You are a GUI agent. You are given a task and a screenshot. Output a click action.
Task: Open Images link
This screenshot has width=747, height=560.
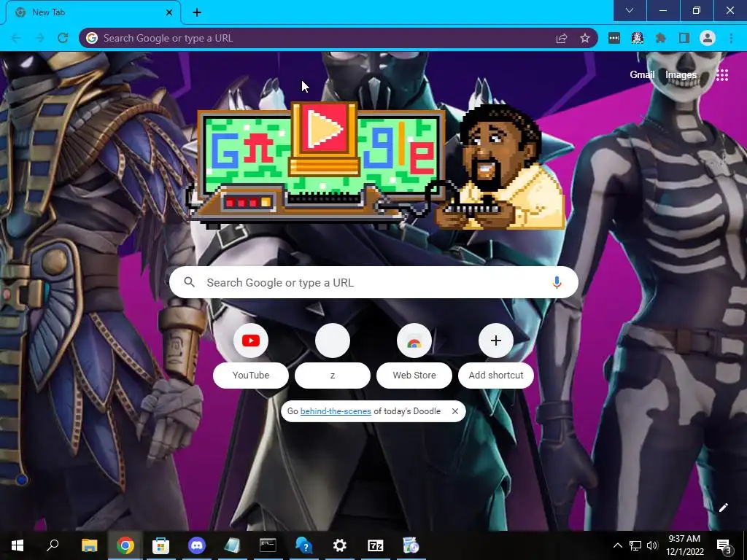(x=681, y=75)
